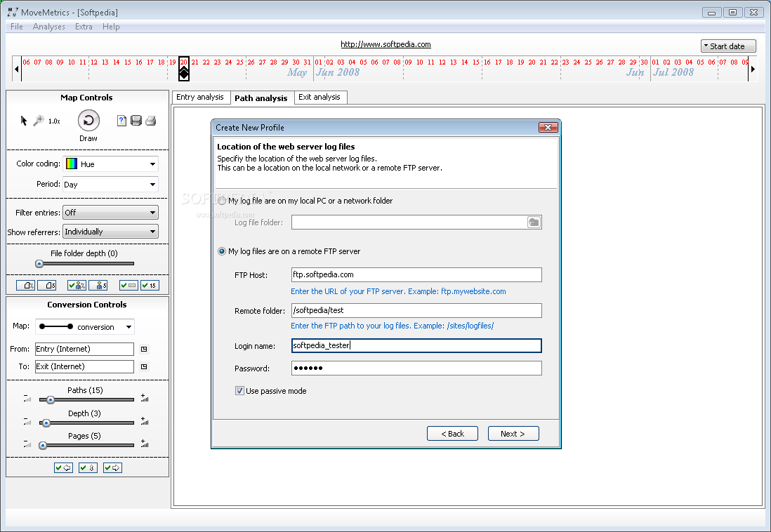Click the picker icon next to From field
771x532 pixels.
[144, 349]
